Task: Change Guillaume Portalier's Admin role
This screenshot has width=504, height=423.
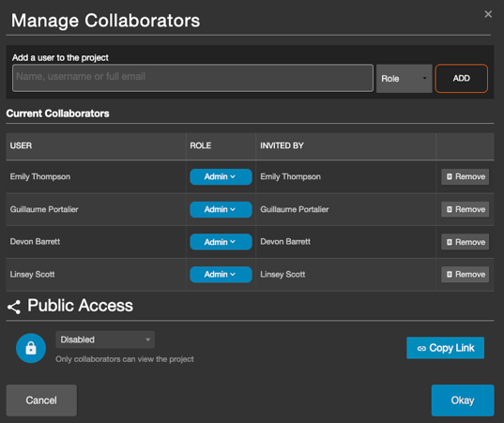Action: (221, 209)
